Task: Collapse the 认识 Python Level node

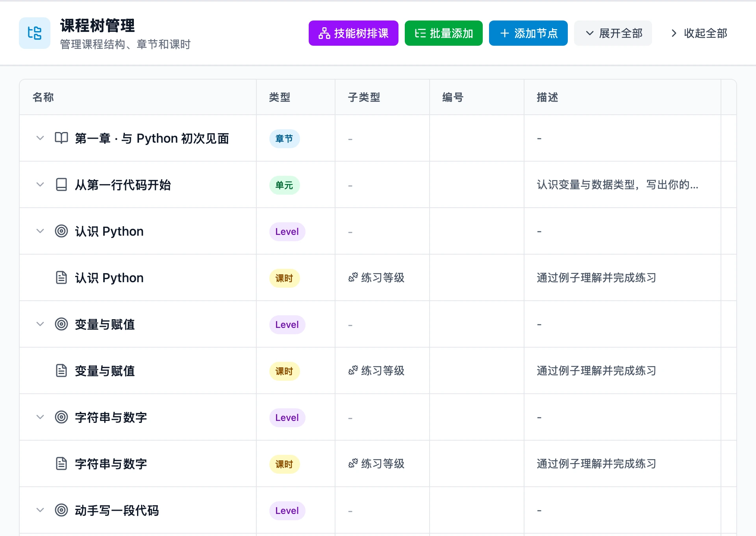Action: click(40, 231)
